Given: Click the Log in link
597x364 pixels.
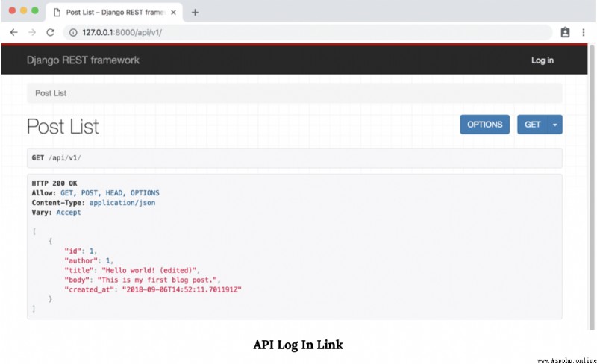Looking at the screenshot, I should coord(543,60).
